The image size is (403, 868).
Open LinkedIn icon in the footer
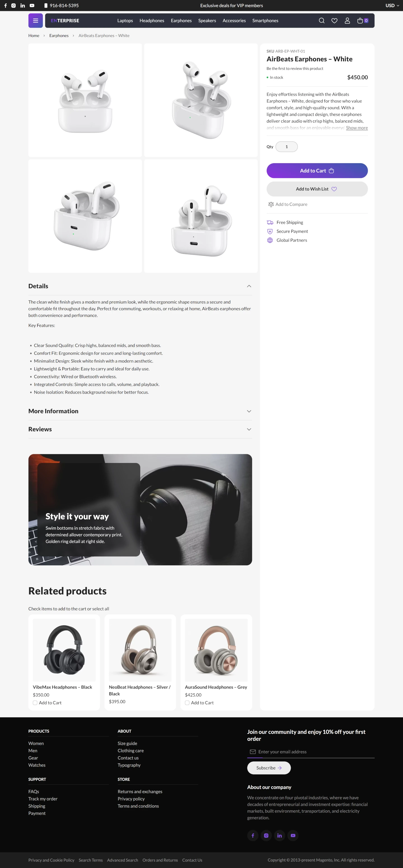pyautogui.click(x=279, y=835)
